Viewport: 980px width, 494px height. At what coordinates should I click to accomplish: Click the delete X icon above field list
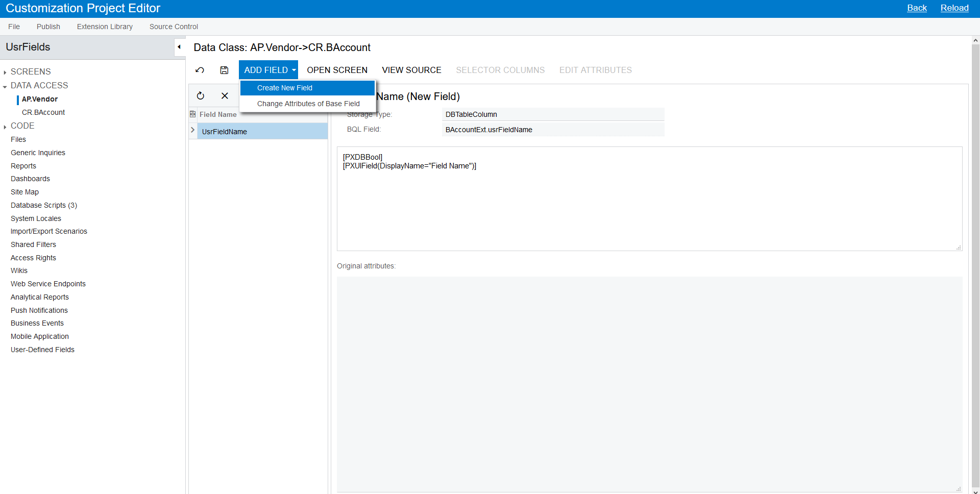pos(225,96)
